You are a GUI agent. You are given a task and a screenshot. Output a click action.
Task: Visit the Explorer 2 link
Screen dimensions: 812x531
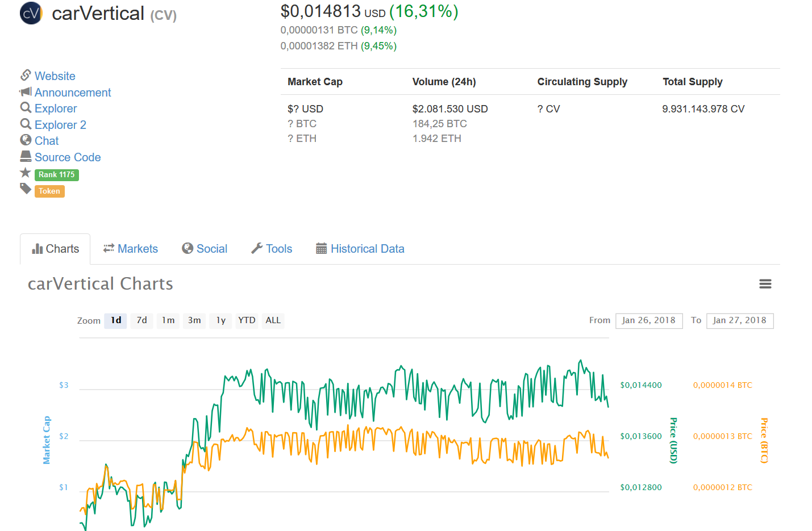[60, 124]
